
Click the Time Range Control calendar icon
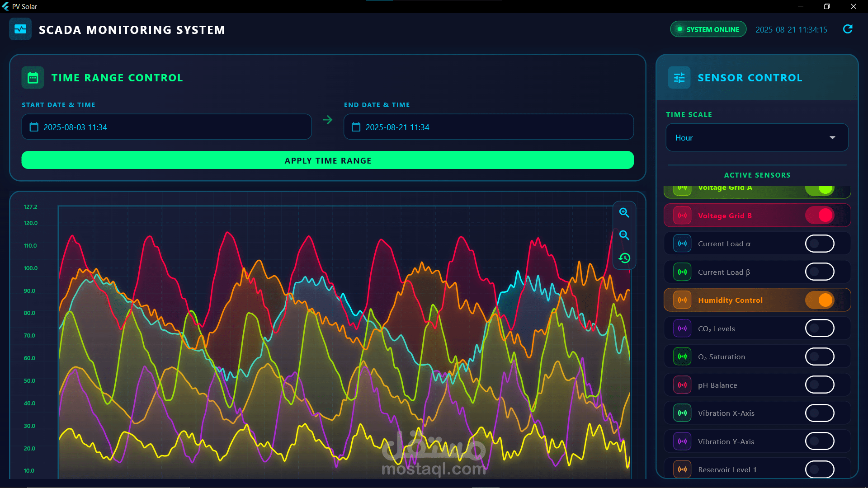[x=33, y=78]
